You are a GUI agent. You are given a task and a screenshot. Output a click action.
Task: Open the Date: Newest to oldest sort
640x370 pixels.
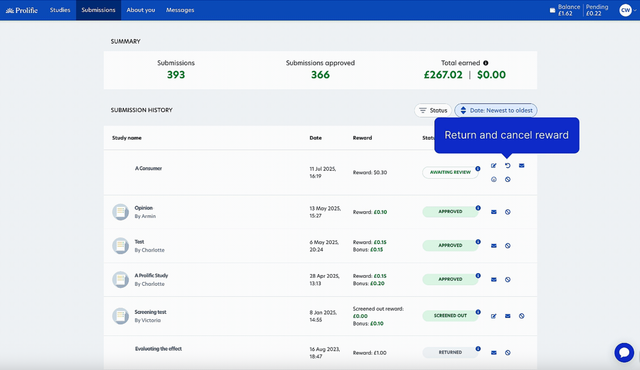point(496,111)
